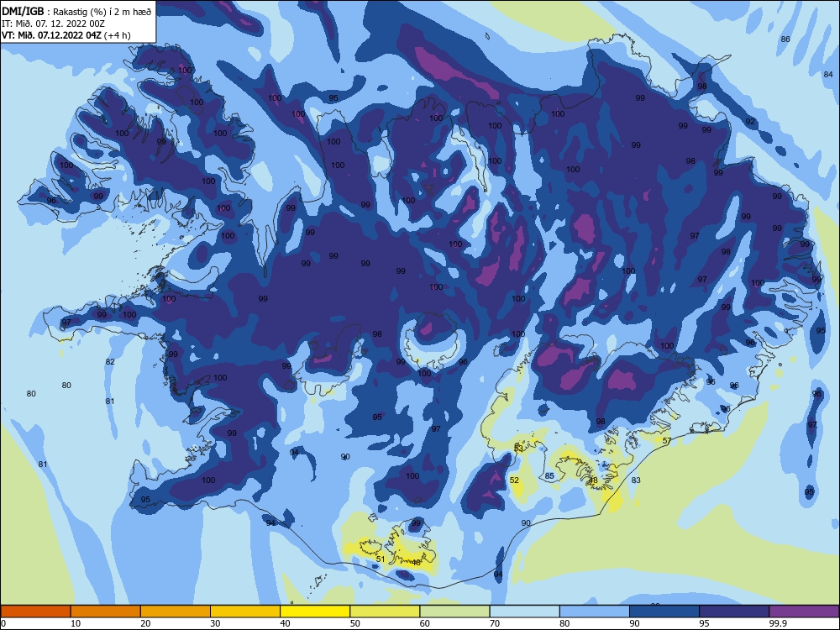The height and width of the screenshot is (630, 840).
Task: Click the '40' legend scale label
Action: point(285,623)
